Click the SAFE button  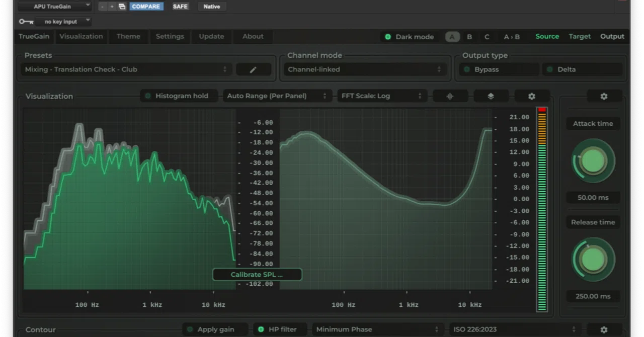[180, 7]
